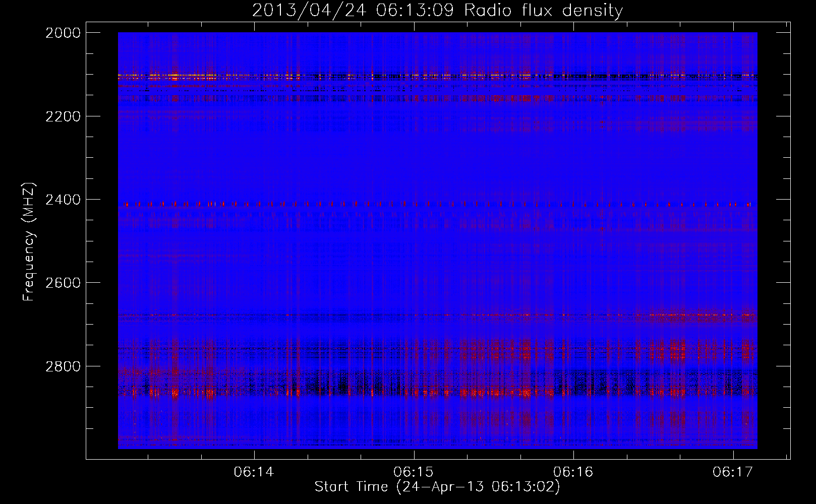Image resolution: width=816 pixels, height=504 pixels.
Task: Click the 06:16 time tick label
Action: 573,472
